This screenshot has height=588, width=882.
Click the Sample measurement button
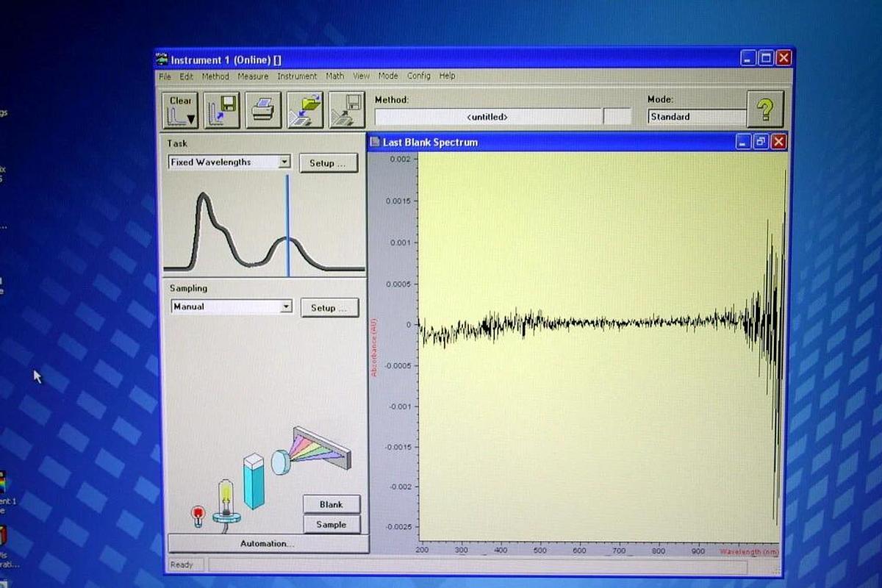pyautogui.click(x=331, y=524)
